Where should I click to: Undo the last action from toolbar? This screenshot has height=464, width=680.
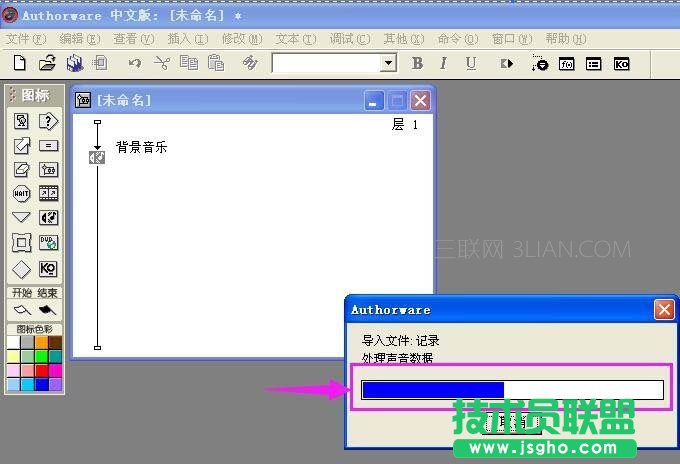coord(135,63)
